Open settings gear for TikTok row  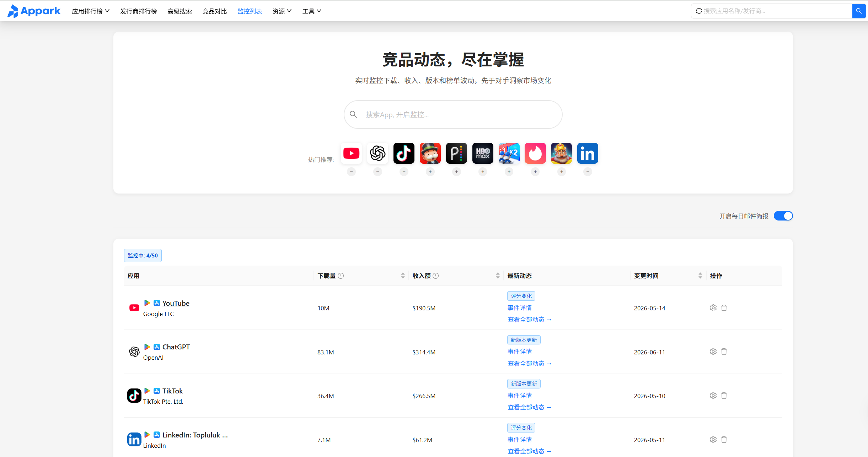coord(713,396)
